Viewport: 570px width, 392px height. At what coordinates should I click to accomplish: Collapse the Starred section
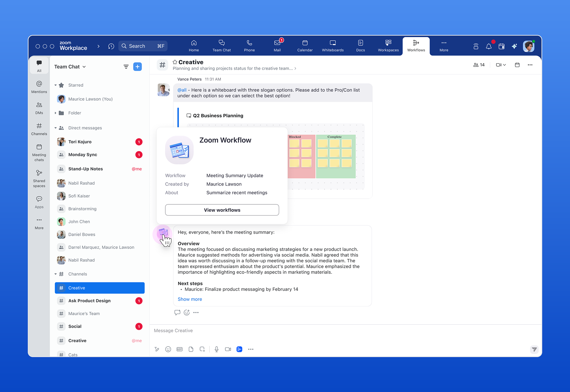pyautogui.click(x=56, y=85)
